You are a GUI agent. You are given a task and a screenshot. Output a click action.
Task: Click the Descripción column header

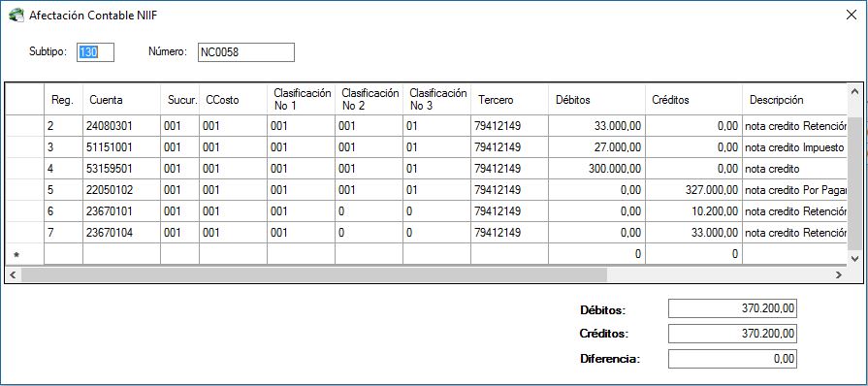pyautogui.click(x=794, y=100)
